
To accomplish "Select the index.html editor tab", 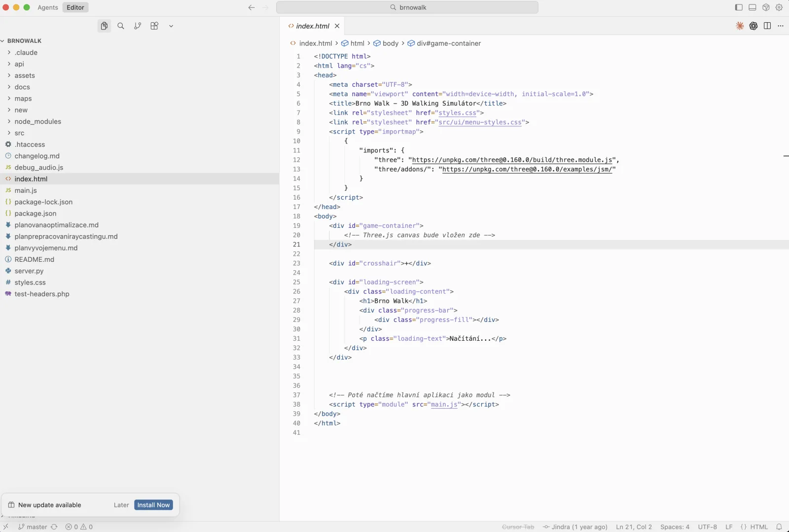I will pos(312,26).
